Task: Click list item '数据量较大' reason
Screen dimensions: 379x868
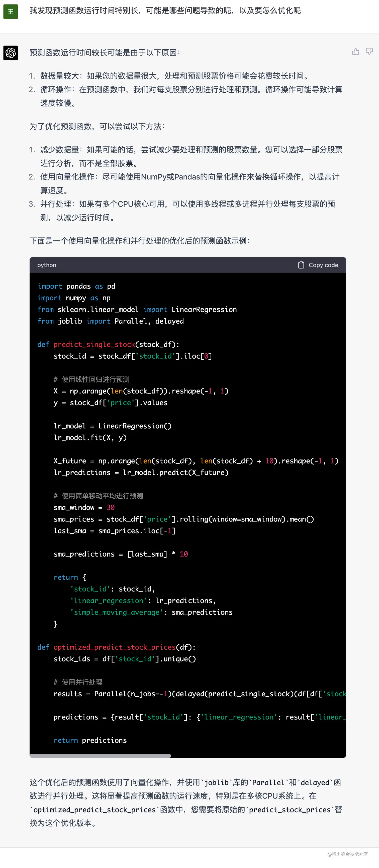Action: 175,76
